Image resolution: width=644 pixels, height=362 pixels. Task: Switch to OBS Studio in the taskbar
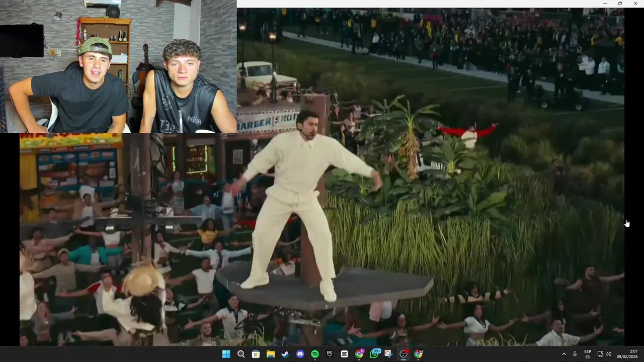coord(404,354)
